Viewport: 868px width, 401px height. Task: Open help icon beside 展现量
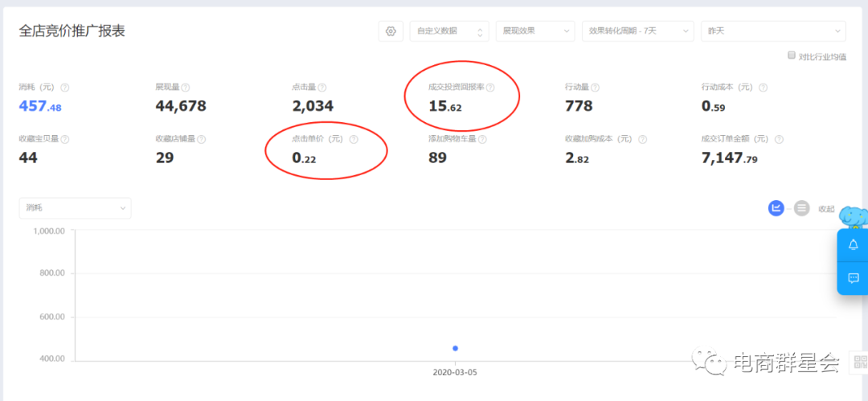tap(186, 88)
